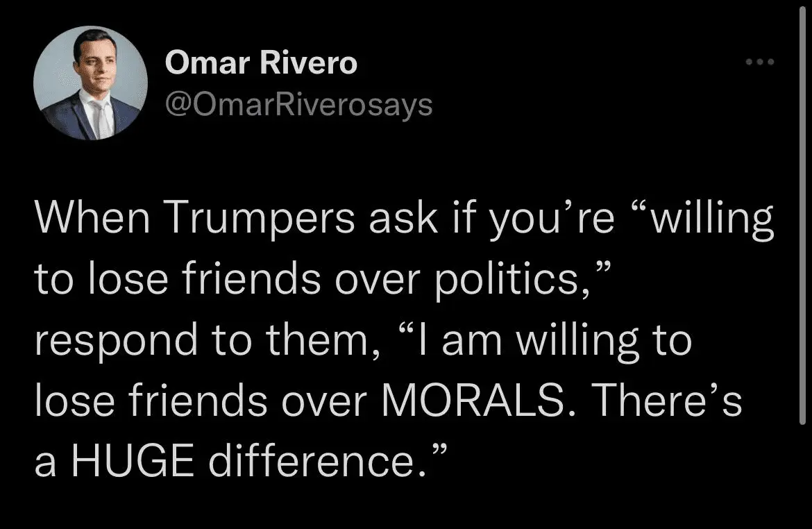Click the capital "I" before "am"

424,340
